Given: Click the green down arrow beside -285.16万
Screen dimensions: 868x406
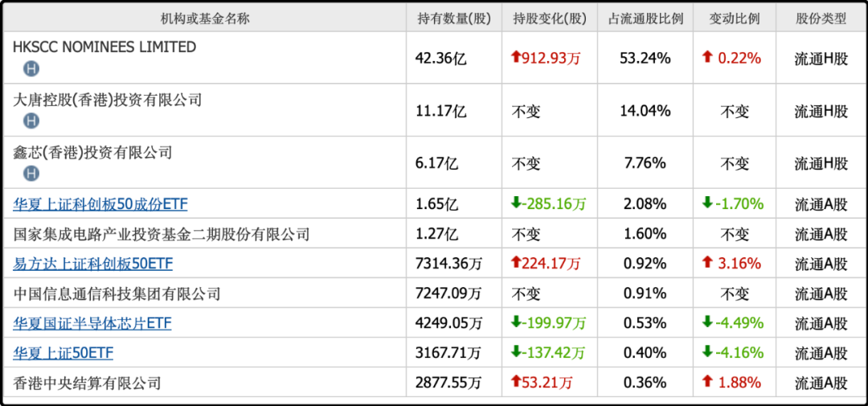Looking at the screenshot, I should pos(516,203).
